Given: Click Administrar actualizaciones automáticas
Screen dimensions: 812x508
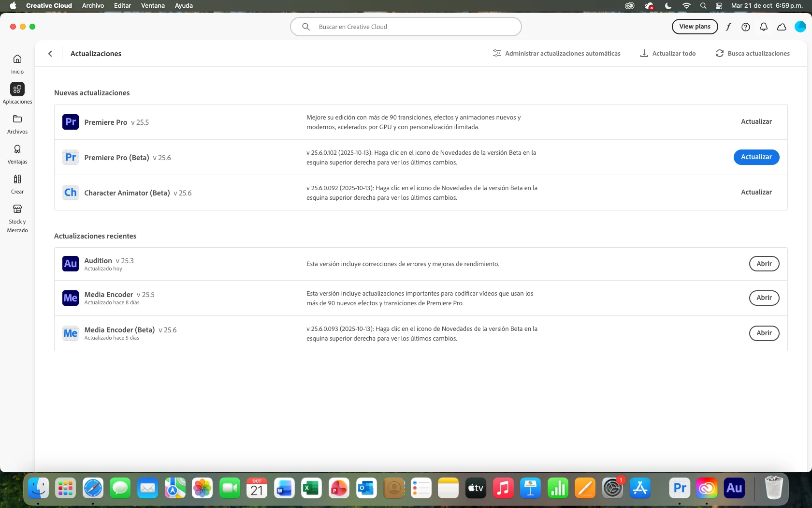Looking at the screenshot, I should pos(556,54).
